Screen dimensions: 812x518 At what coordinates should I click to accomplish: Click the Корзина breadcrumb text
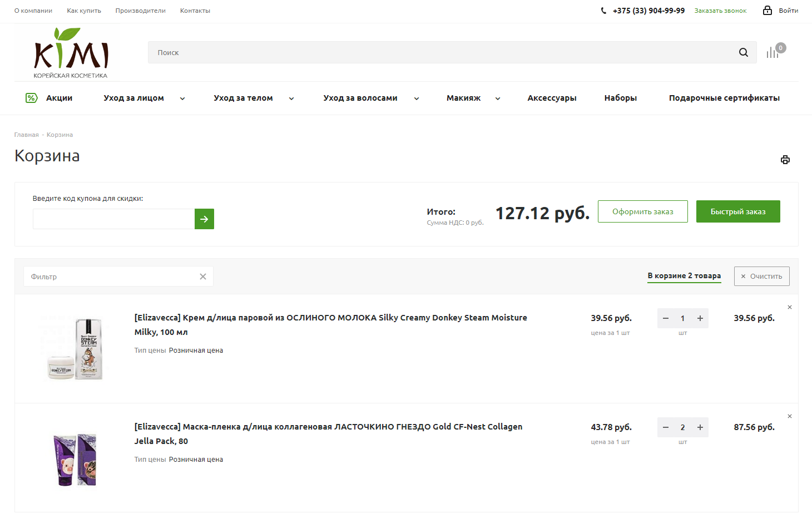tap(60, 135)
